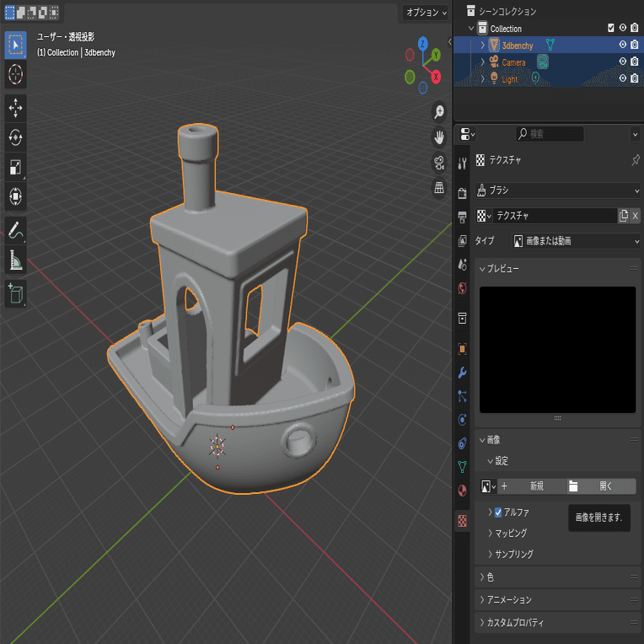The image size is (644, 644).
Task: Open the Material properties tab
Action: [x=463, y=491]
